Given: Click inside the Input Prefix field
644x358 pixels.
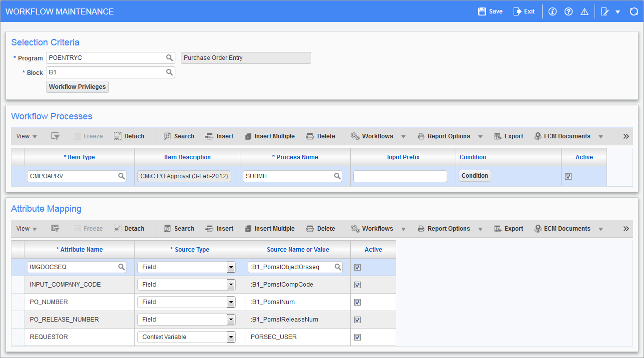Looking at the screenshot, I should pos(400,176).
